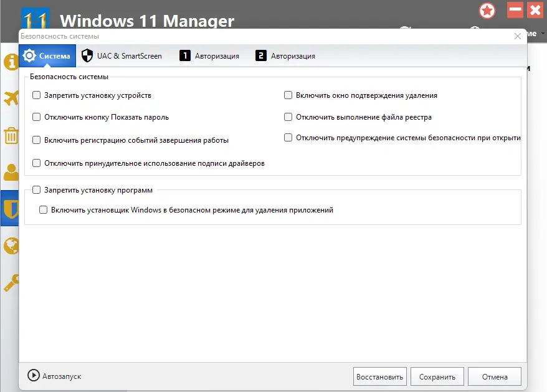
Task: Click the yellow info icon in sidebar
Action: pos(10,62)
